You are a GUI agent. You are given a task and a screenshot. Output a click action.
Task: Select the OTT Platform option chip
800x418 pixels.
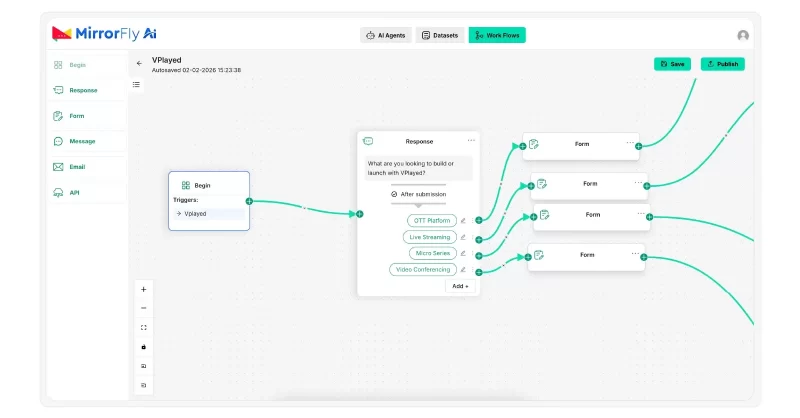pos(432,220)
